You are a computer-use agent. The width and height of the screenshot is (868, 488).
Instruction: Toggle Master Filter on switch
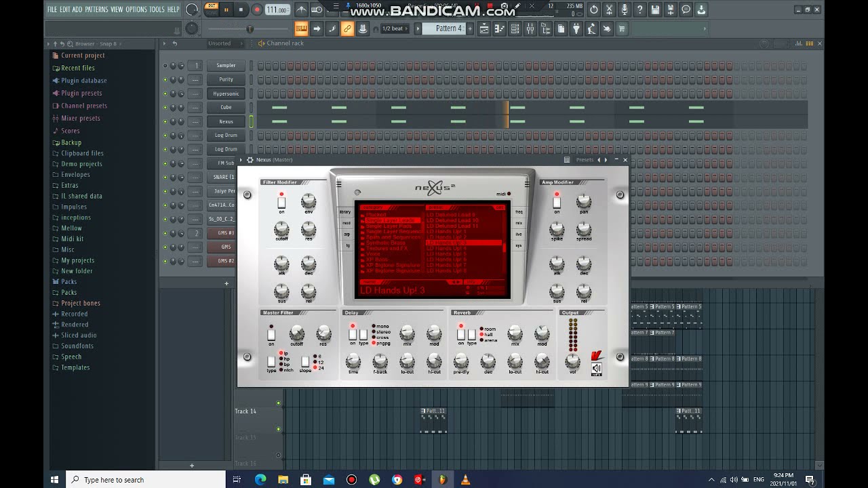(271, 334)
